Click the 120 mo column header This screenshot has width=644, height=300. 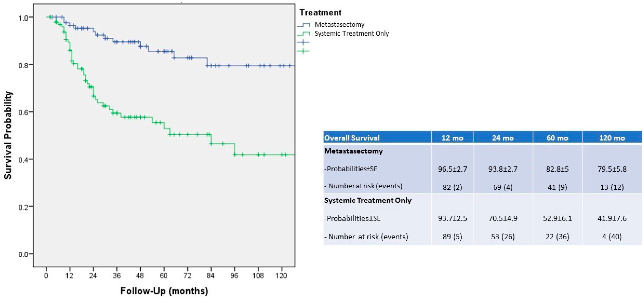[x=612, y=138]
